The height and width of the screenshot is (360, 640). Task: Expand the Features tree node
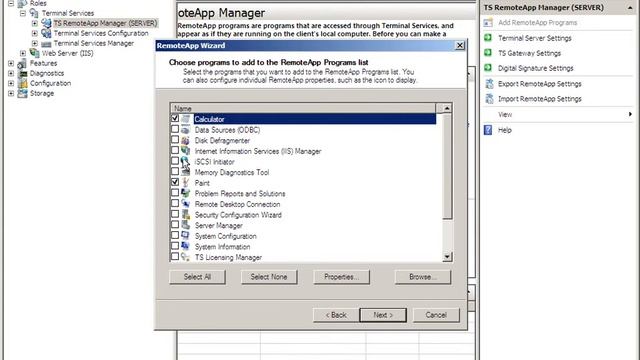11,63
